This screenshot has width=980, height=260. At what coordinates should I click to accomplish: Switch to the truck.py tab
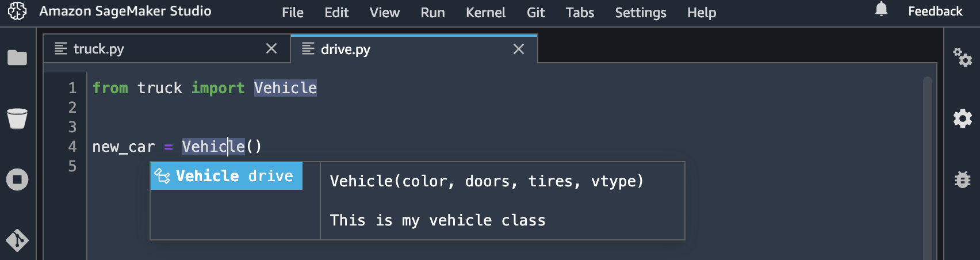[156, 49]
